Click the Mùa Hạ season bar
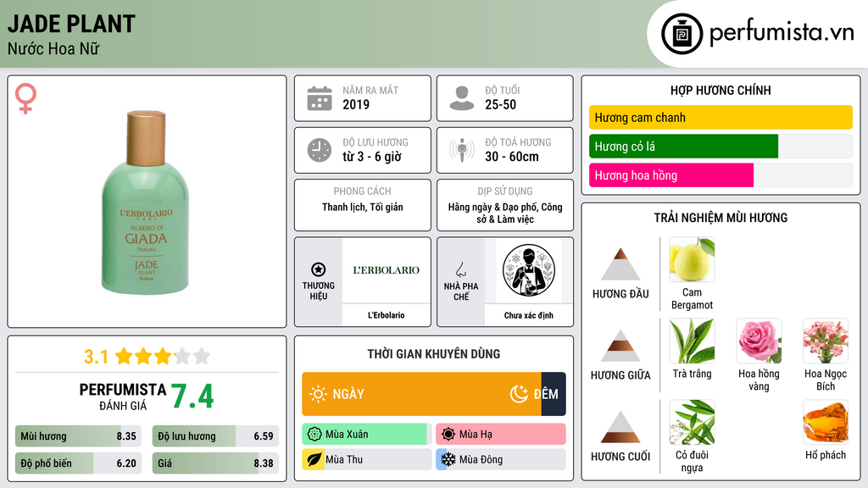The image size is (868, 488). pyautogui.click(x=501, y=434)
